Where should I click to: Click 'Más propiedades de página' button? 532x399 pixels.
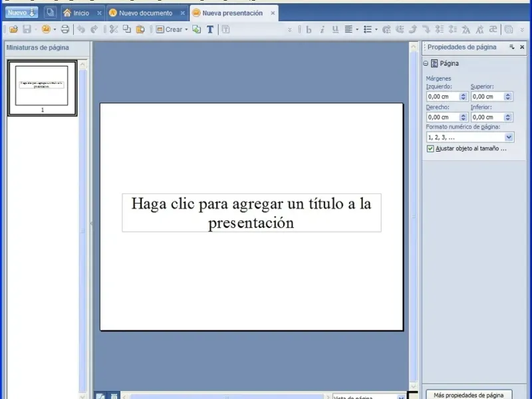(x=469, y=394)
